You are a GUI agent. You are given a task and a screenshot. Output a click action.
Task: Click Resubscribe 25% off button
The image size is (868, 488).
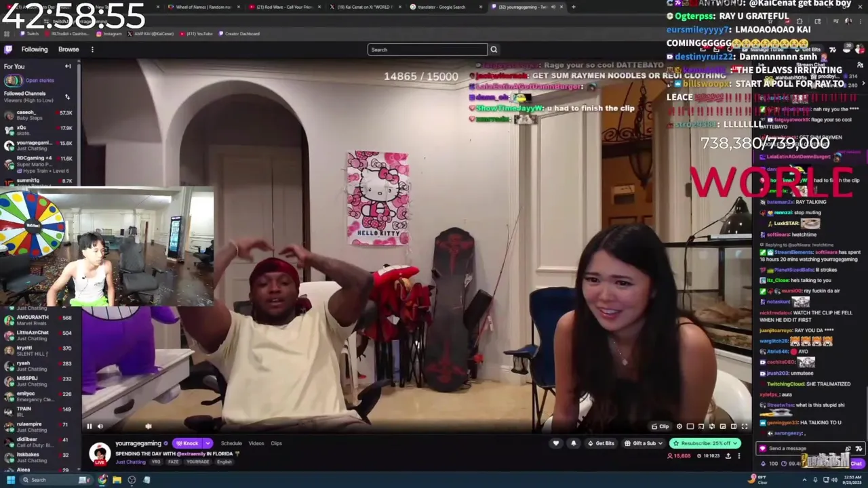[705, 443]
